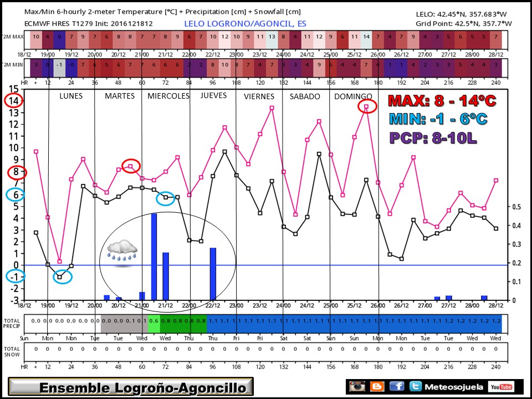This screenshot has width=532, height=399.
Task: Click the LELO LOGRONO/AGONCIL, ES station title
Action: [x=245, y=24]
